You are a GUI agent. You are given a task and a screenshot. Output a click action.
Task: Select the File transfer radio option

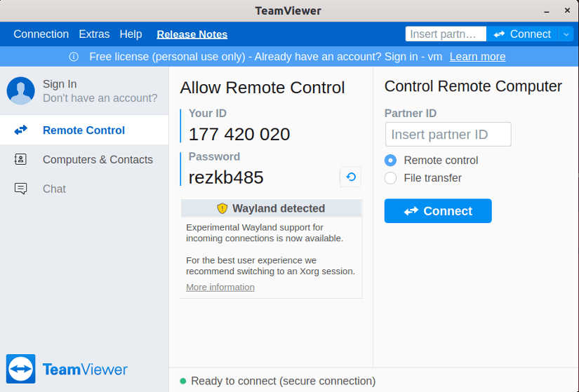(x=390, y=178)
